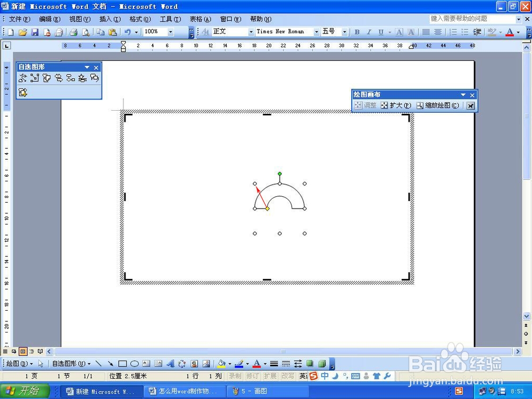
Task: Open 3-D Style icon
Action: [322, 364]
